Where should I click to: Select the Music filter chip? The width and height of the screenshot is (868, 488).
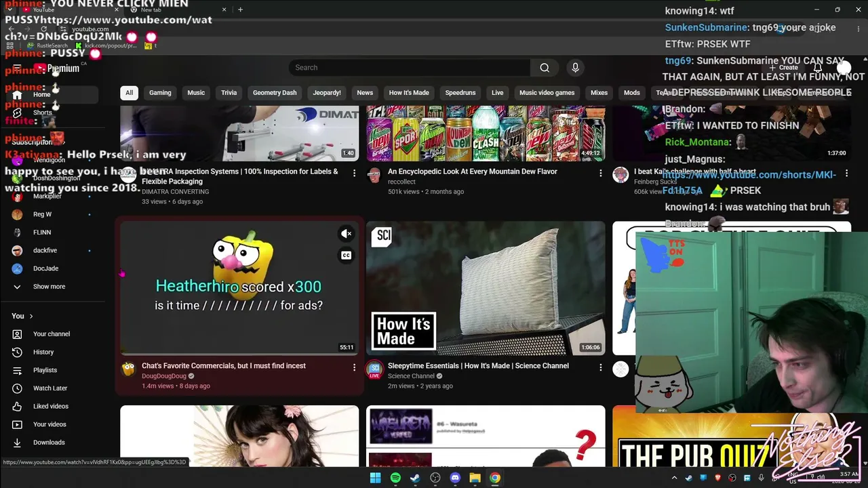tap(196, 93)
